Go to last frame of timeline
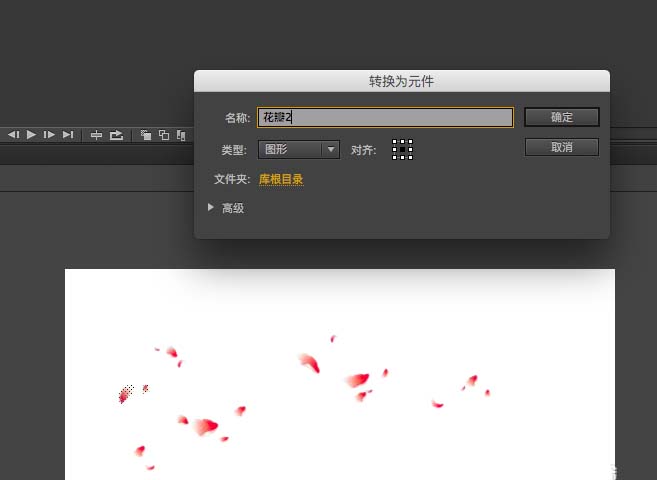657x480 pixels. (x=68, y=135)
